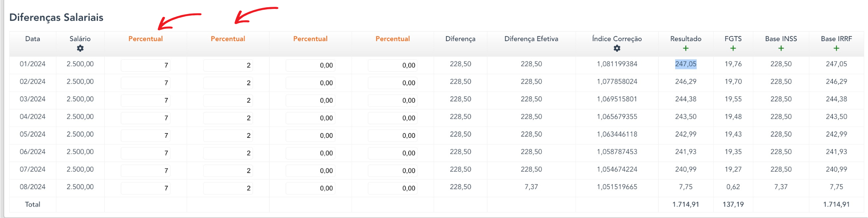Edit first Percentual field for 01/2024
This screenshot has width=868, height=218.
[x=145, y=65]
